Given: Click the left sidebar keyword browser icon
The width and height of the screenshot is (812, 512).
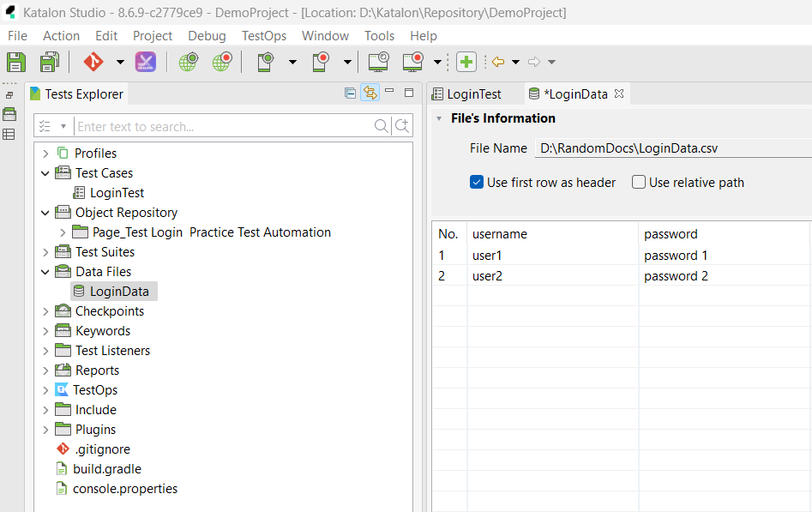Looking at the screenshot, I should 9,114.
